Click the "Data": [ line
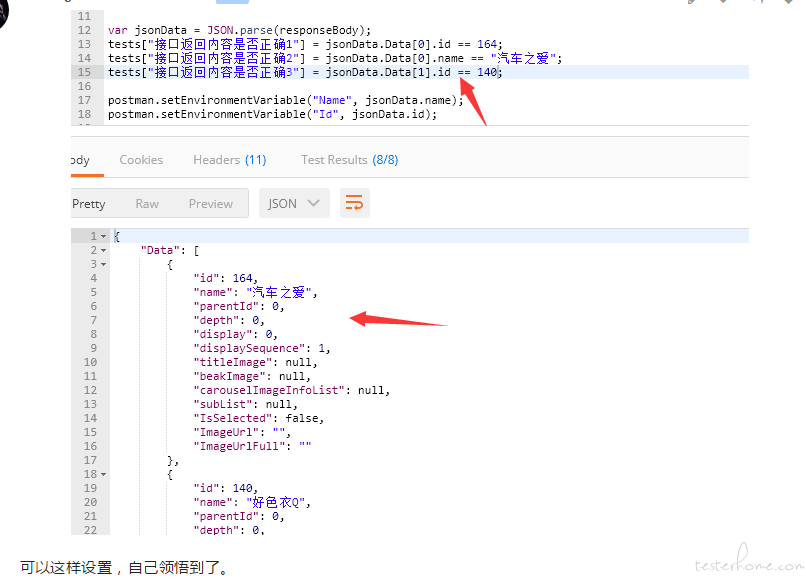 pyautogui.click(x=170, y=250)
